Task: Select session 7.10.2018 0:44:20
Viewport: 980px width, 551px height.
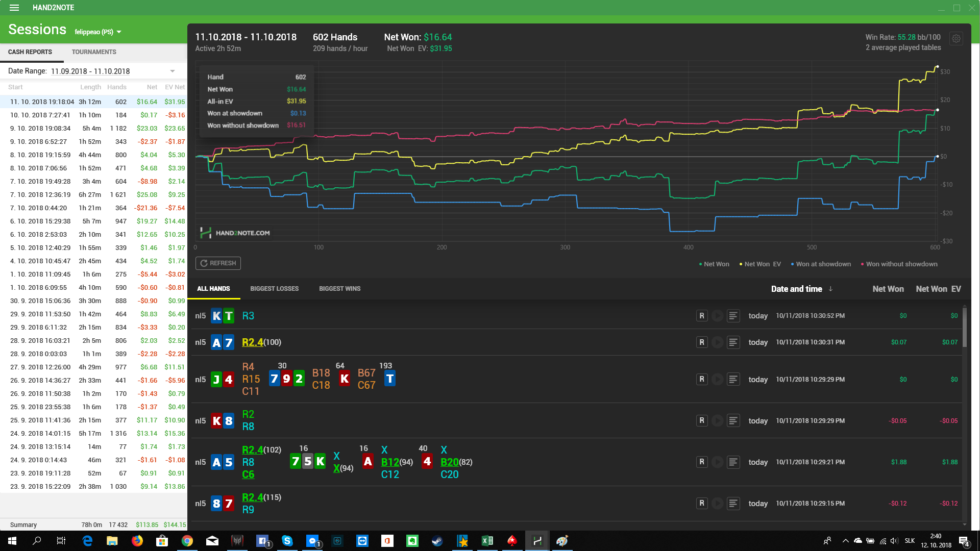Action: click(93, 208)
